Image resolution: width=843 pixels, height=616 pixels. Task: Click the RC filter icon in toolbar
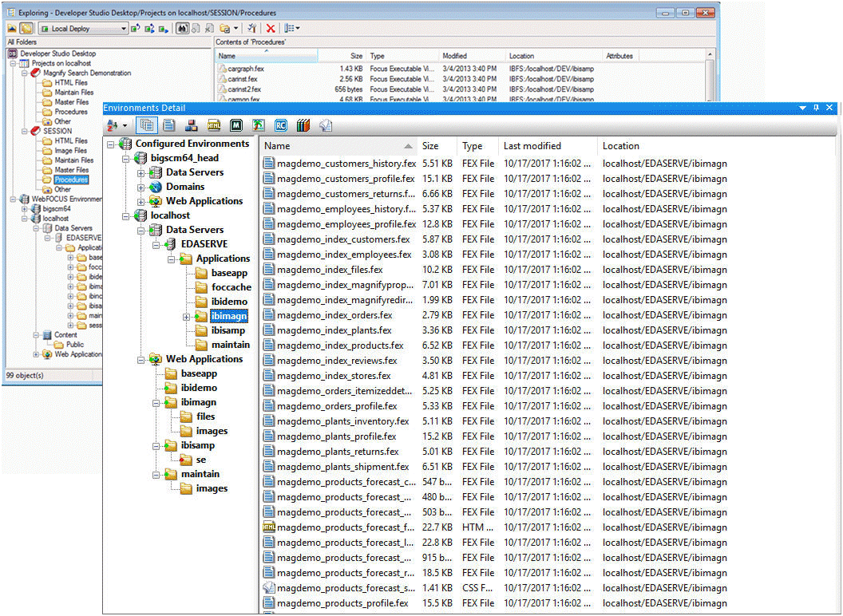click(x=281, y=125)
